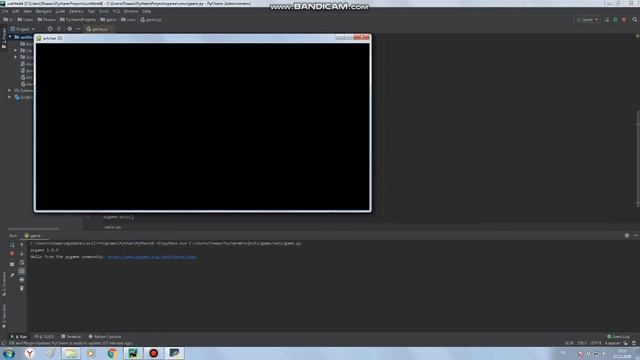Open the Help menu
The width and height of the screenshot is (640, 360).
[147, 11]
